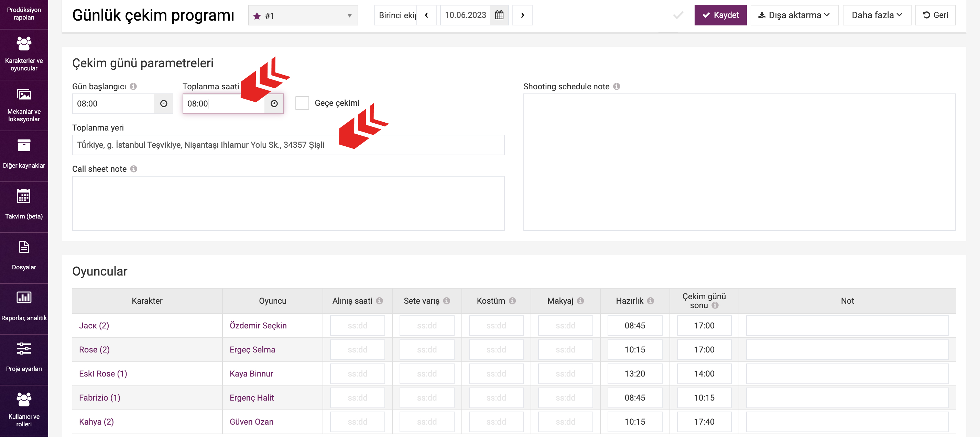
Task: Click clock icon in Gün başlangıcı field
Action: click(164, 104)
